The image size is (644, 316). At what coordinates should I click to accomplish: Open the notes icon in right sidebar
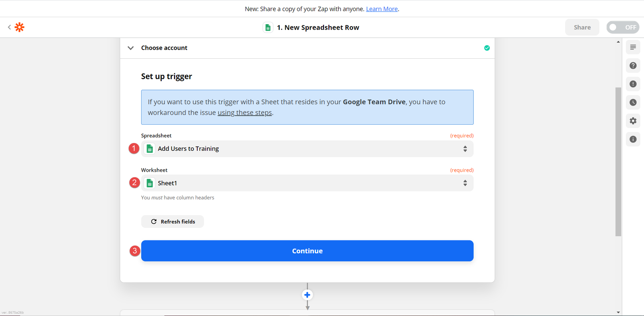[633, 47]
